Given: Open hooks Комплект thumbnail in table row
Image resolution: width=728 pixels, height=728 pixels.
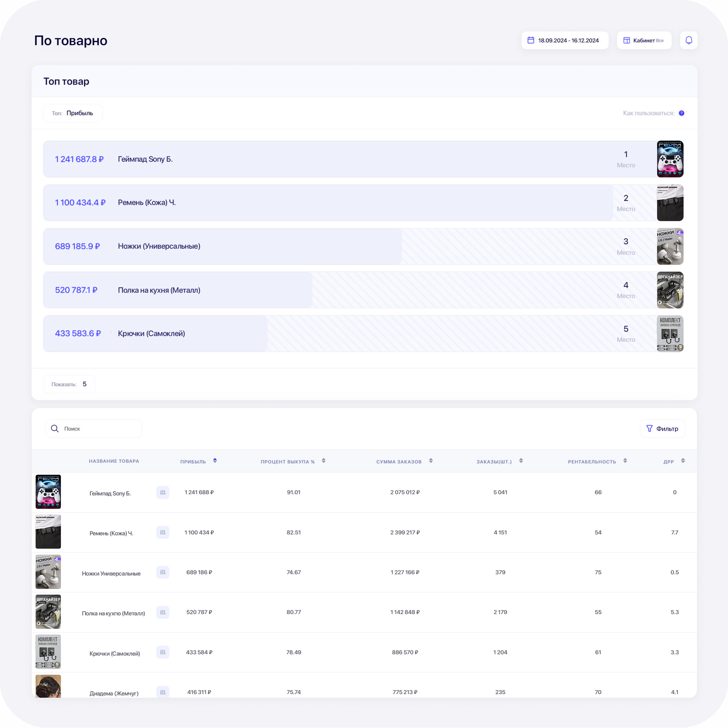Looking at the screenshot, I should click(x=48, y=652).
